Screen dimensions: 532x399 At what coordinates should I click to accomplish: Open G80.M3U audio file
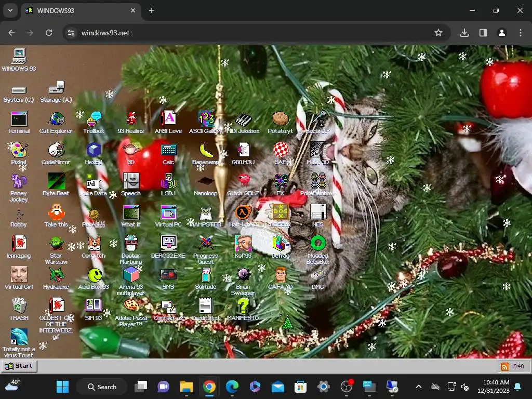[x=243, y=150]
